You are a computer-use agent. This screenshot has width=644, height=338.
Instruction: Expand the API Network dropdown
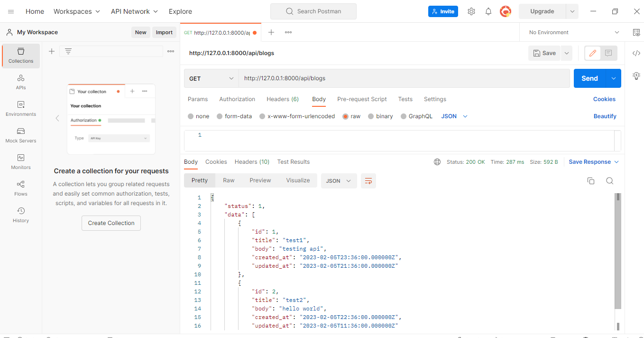pos(135,11)
